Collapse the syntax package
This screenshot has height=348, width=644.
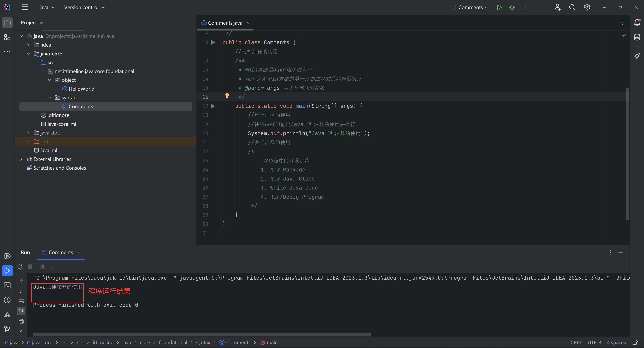point(49,98)
